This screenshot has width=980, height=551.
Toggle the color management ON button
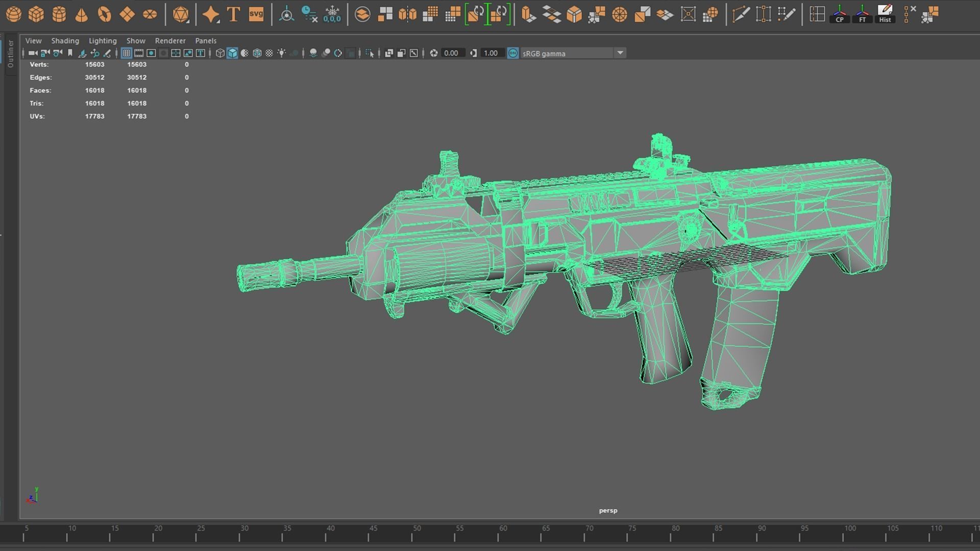point(513,53)
